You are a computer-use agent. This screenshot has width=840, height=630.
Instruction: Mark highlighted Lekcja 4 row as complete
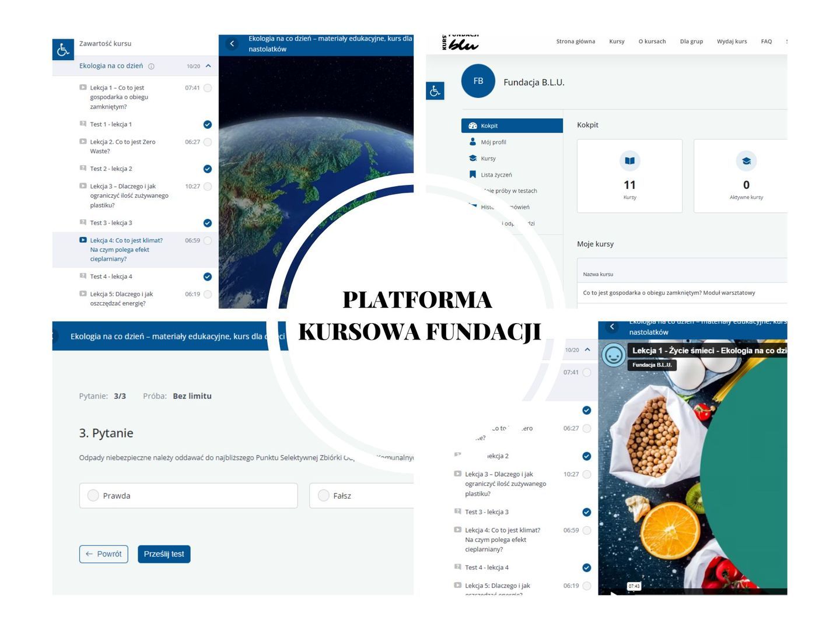click(208, 240)
